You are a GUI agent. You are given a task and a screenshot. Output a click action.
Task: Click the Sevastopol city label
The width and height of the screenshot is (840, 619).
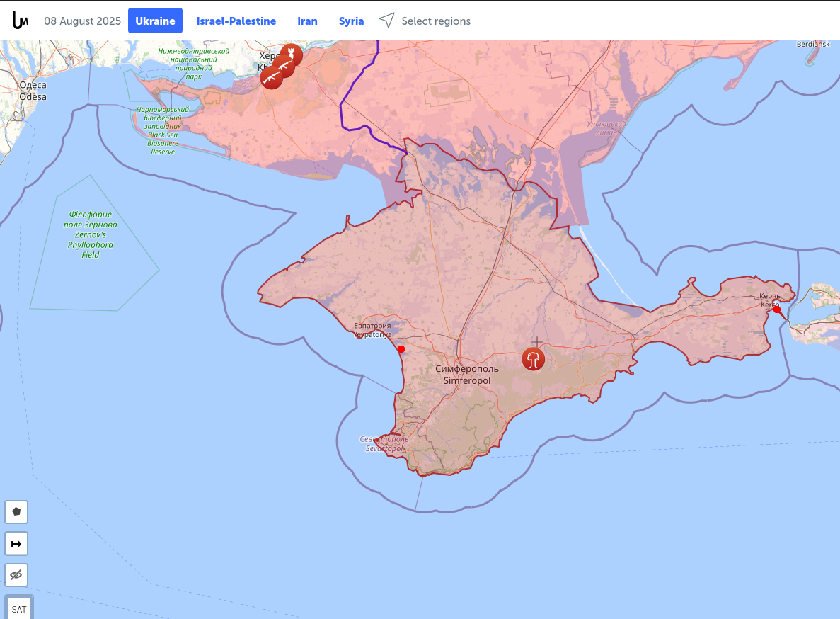384,444
